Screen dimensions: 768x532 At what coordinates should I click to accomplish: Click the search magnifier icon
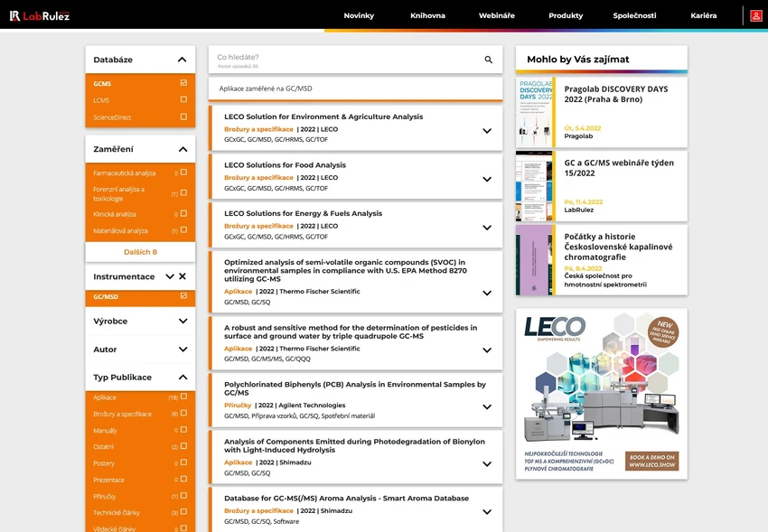[489, 60]
